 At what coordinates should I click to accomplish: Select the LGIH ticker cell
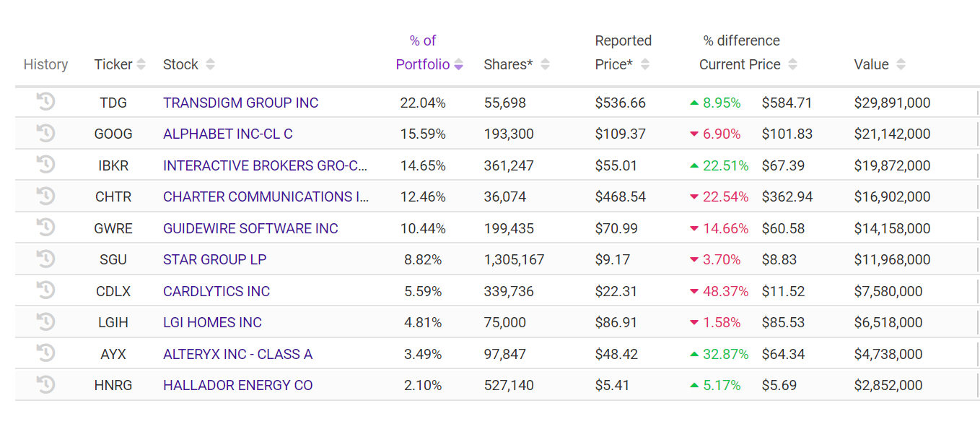tap(113, 322)
